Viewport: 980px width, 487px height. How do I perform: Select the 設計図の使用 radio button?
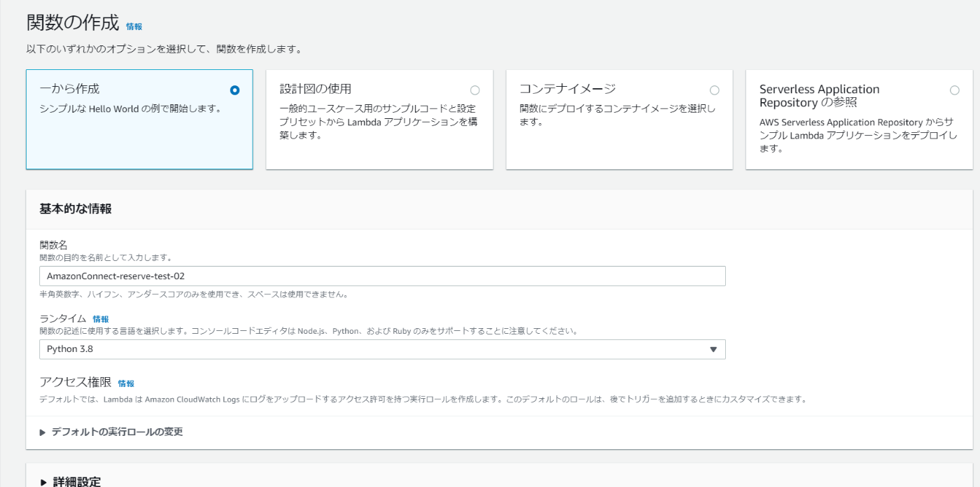point(475,90)
